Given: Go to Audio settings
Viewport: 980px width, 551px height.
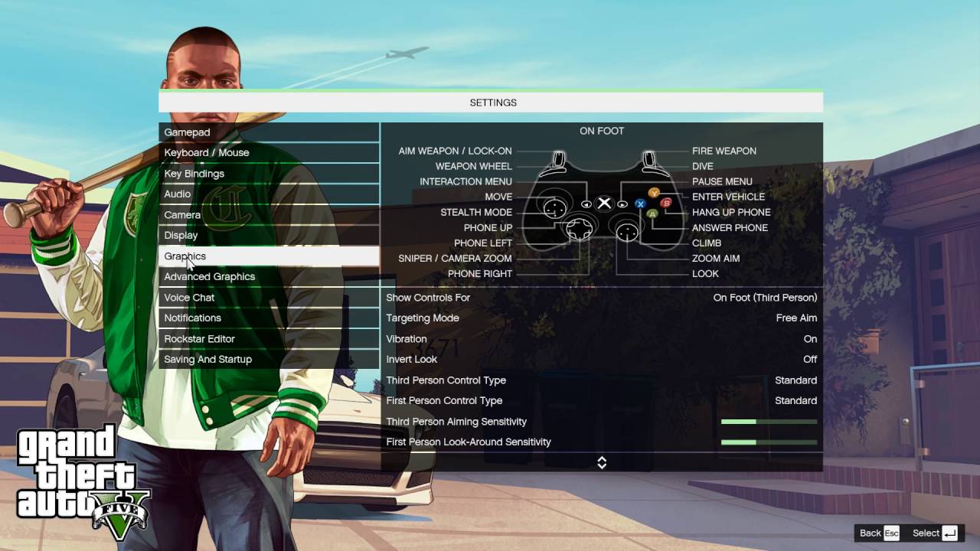Looking at the screenshot, I should (x=269, y=194).
